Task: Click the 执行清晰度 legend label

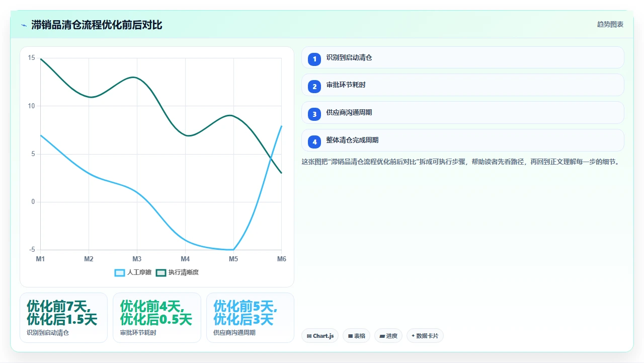Action: 184,272
